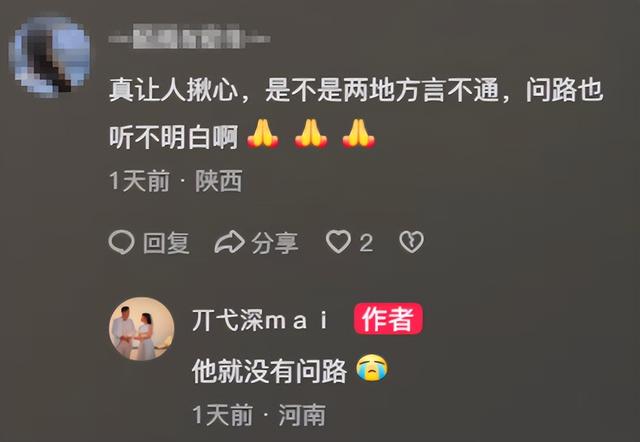Tap the share arrow icon
Image resolution: width=640 pixels, height=442 pixels.
[x=229, y=242]
